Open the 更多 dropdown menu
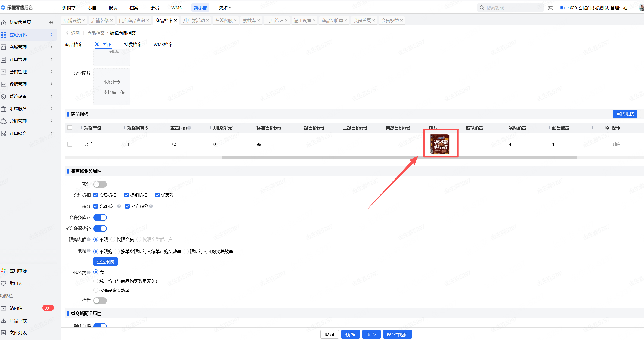 (225, 8)
